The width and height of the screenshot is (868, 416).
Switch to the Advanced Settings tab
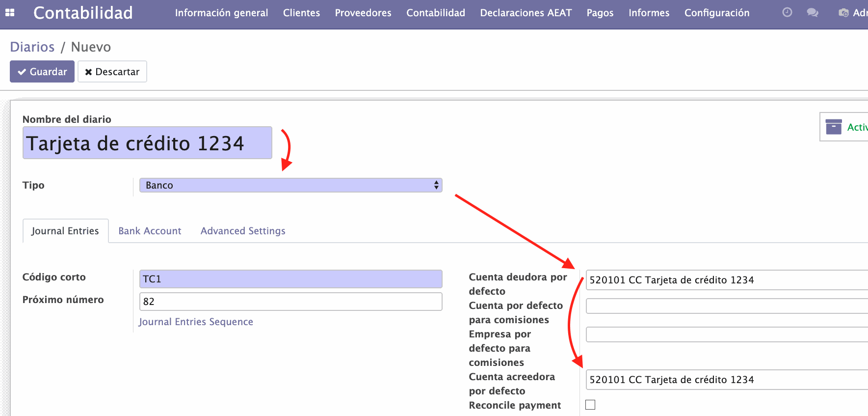click(x=243, y=231)
